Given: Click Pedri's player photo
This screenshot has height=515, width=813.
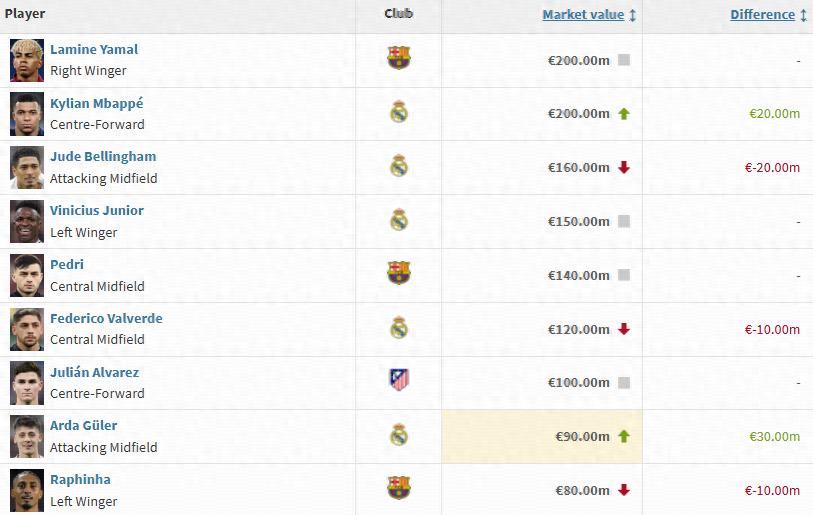Looking at the screenshot, I should click(27, 275).
